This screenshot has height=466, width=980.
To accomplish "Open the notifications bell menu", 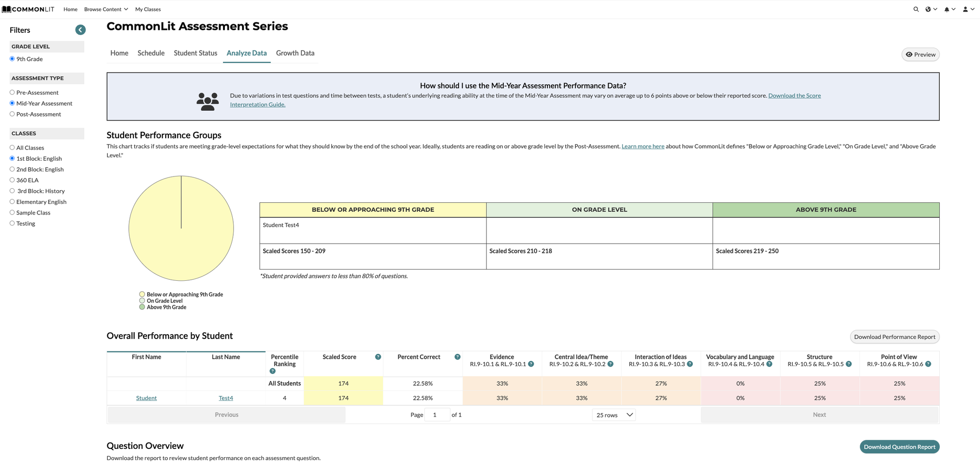I will click(x=950, y=9).
